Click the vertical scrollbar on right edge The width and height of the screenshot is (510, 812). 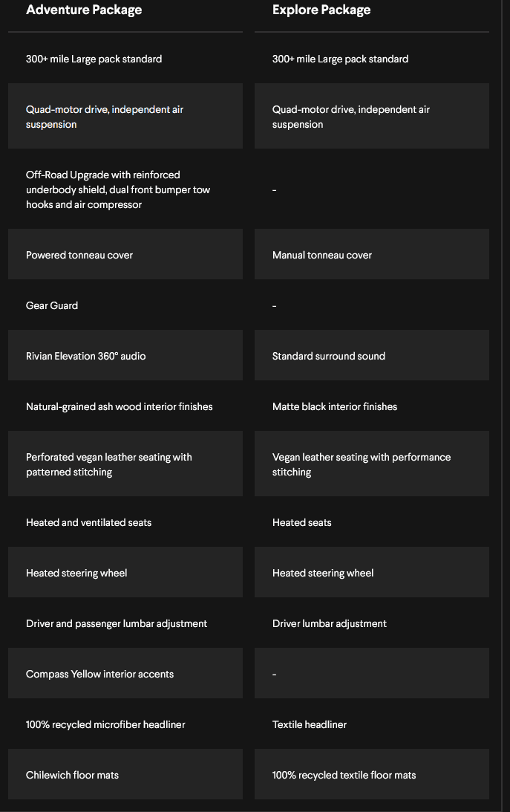(x=503, y=406)
